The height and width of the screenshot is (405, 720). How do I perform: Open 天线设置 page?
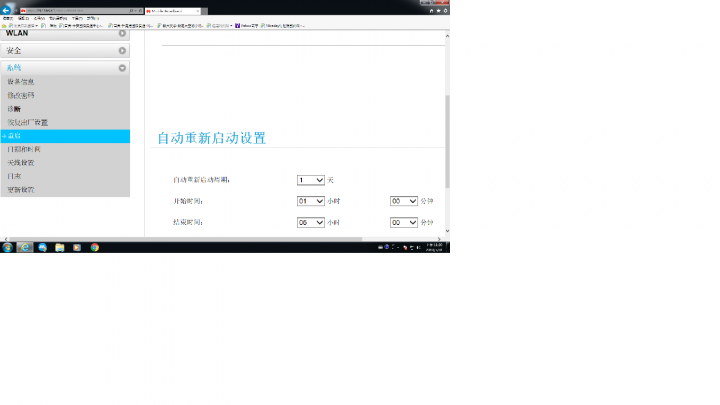tap(21, 163)
